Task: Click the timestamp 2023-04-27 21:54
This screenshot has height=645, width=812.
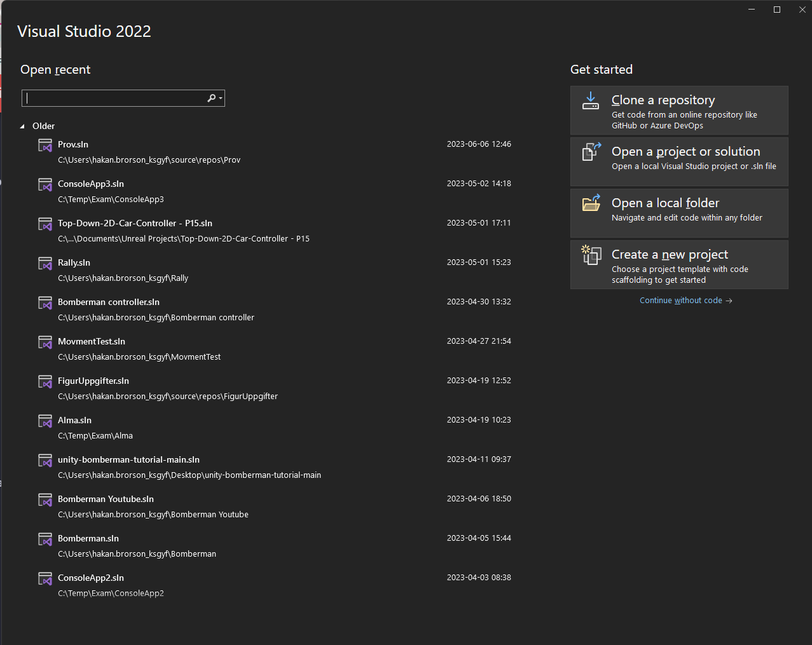Action: (x=479, y=341)
